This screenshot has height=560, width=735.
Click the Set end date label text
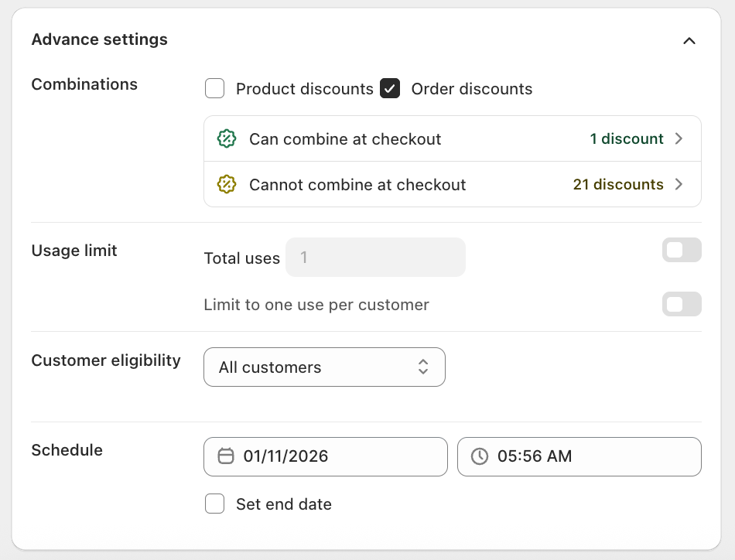click(x=284, y=504)
